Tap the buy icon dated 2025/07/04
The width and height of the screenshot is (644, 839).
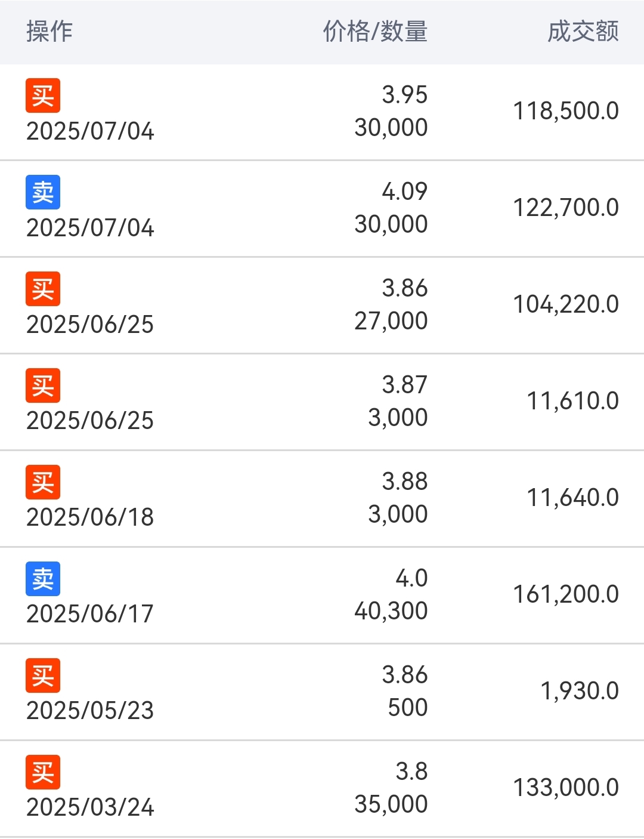point(43,95)
